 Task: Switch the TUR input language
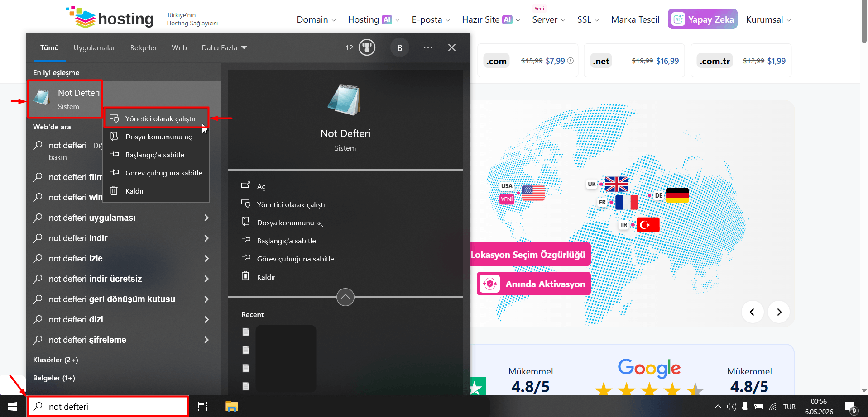coord(789,407)
